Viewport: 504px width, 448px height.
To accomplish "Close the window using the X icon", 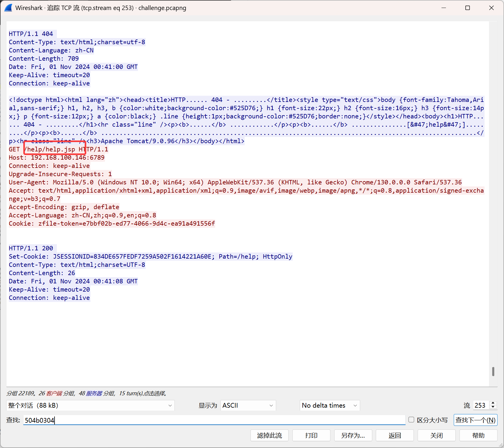I will (x=491, y=8).
